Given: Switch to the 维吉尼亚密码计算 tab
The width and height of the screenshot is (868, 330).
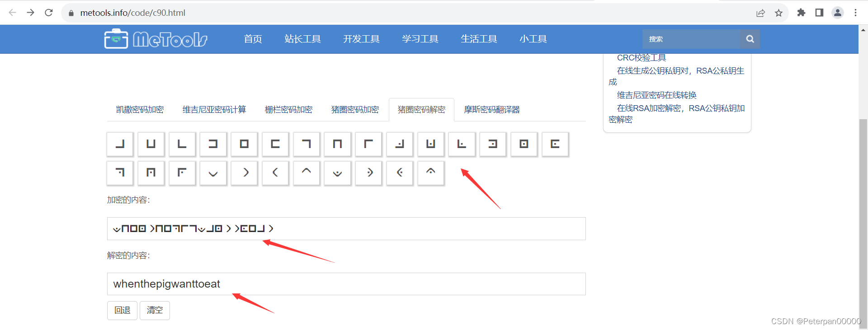Looking at the screenshot, I should [x=214, y=110].
